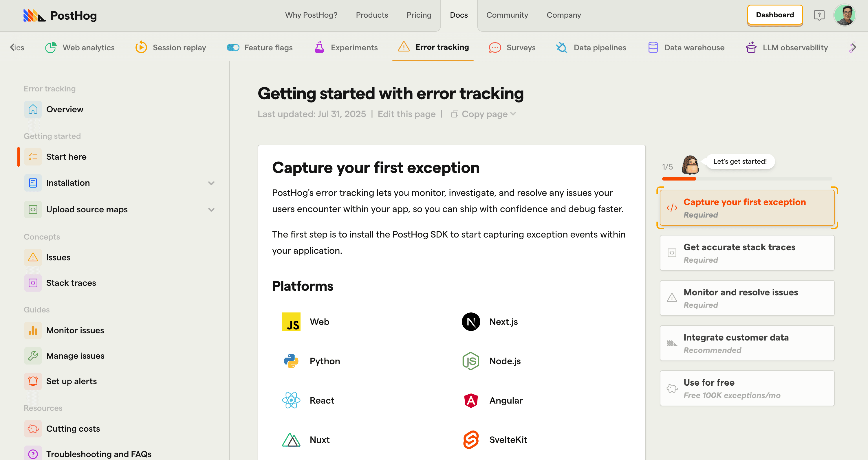Click the Last updated: Jul 31, 2025 text

312,114
